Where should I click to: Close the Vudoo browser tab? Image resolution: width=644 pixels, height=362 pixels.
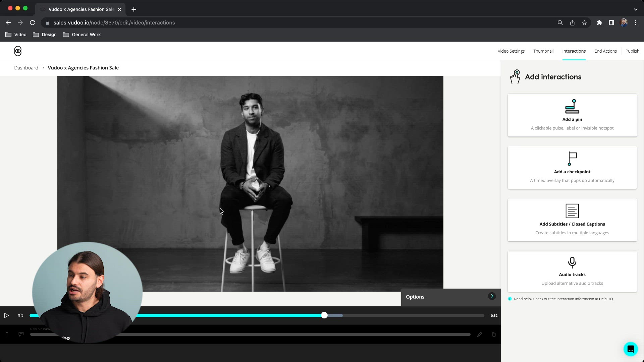119,9
